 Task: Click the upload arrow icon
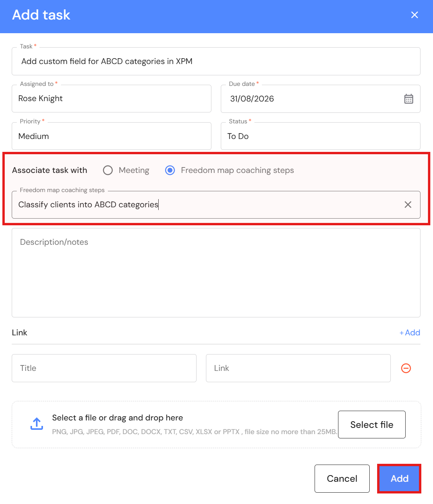tap(37, 424)
